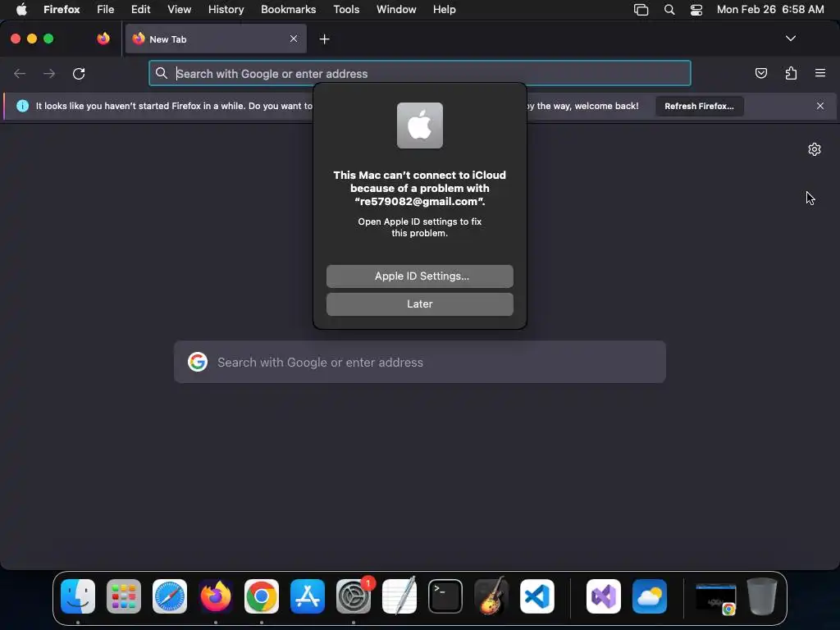The image size is (840, 630).
Task: Open App Store from the dock
Action: click(x=308, y=596)
